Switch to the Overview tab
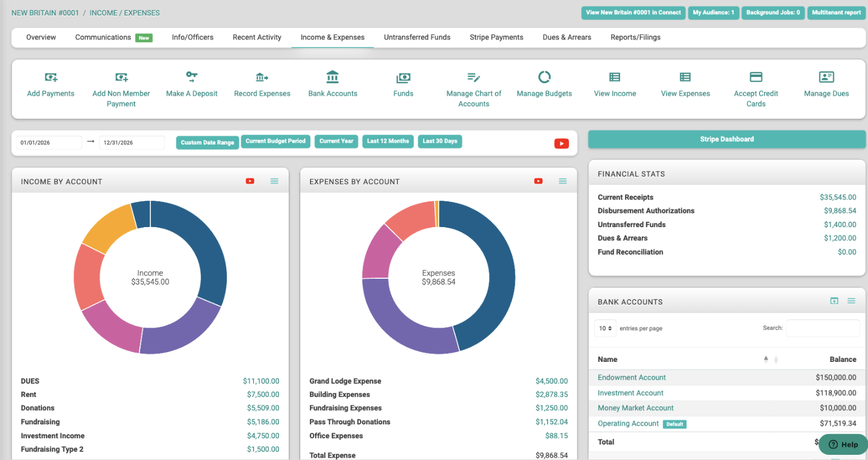 point(41,37)
